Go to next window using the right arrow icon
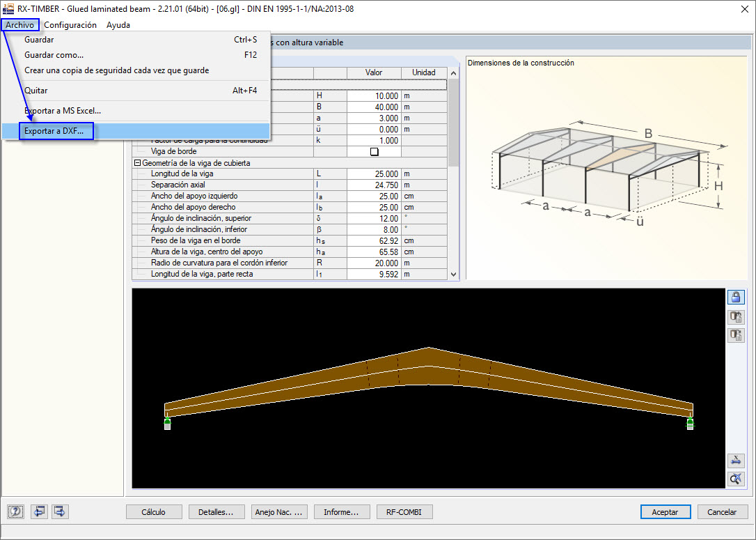Viewport: 756px width, 540px height. coord(60,511)
